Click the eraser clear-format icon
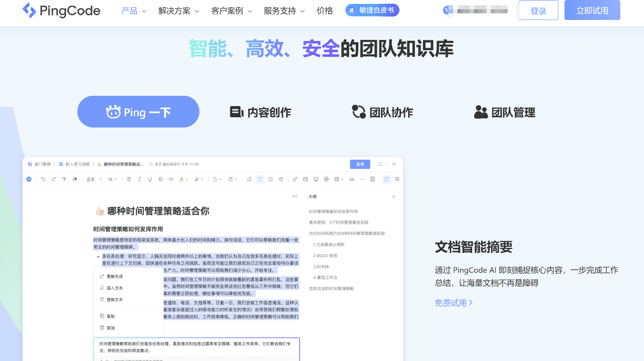 75,179
